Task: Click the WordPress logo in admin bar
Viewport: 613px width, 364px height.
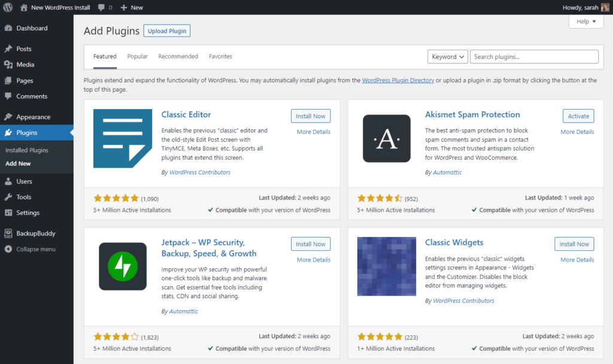Action: click(x=8, y=7)
